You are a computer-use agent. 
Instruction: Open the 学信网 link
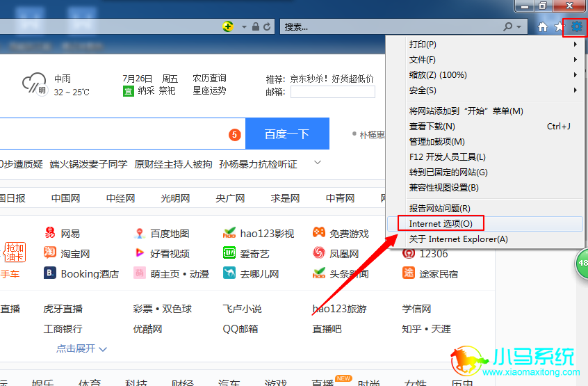pyautogui.click(x=416, y=309)
